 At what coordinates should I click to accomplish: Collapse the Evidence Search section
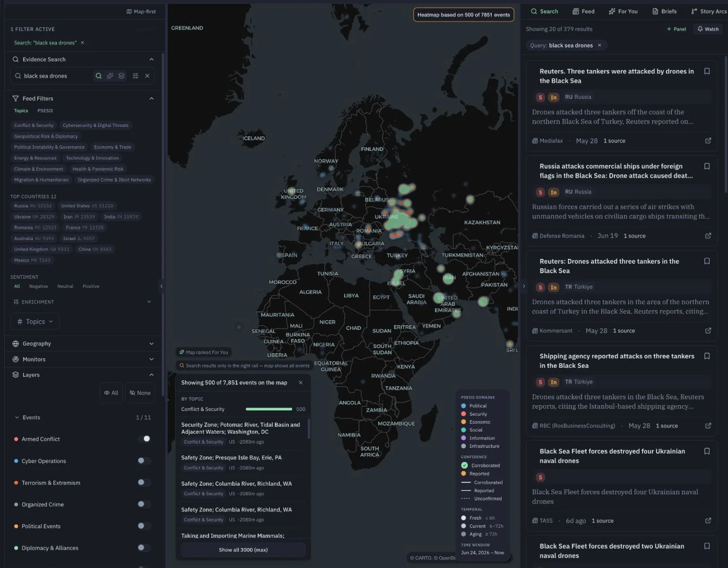point(151,59)
